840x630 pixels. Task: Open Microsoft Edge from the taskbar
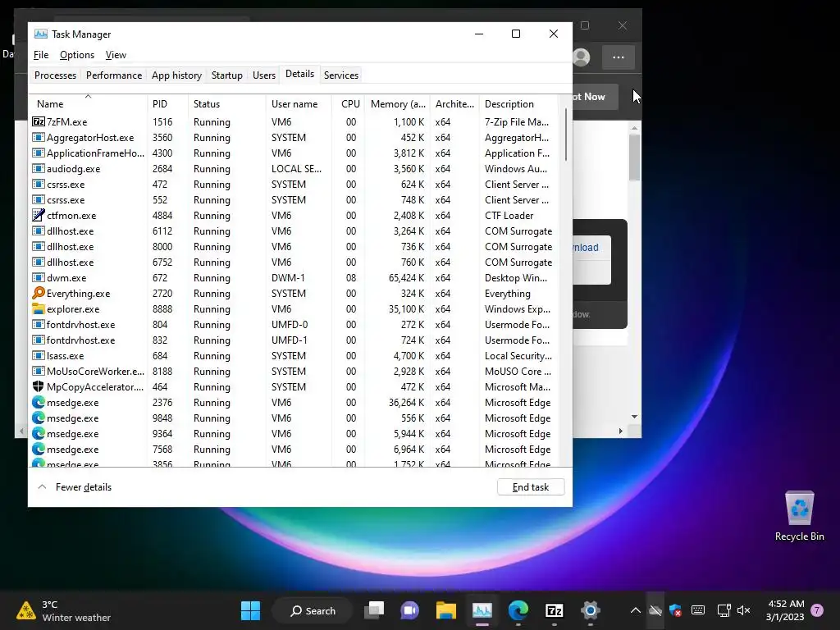[518, 610]
